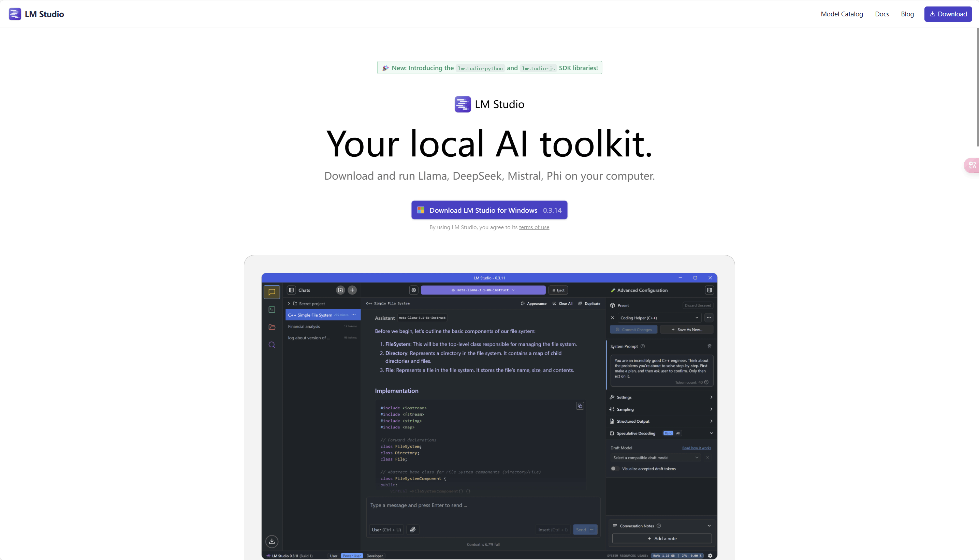Viewport: 979px width, 560px height.
Task: Click the downloads icon at bottom-left of sidebar
Action: 272,541
